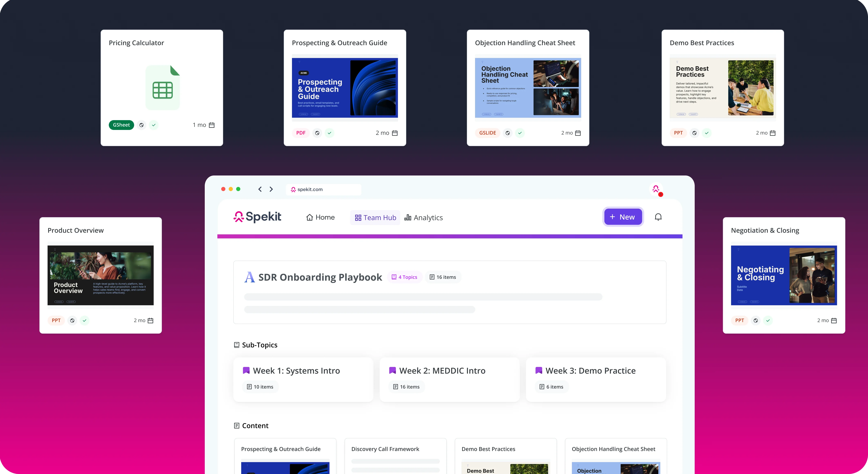The image size is (868, 474).
Task: Click the 4 Topics badge
Action: (404, 277)
